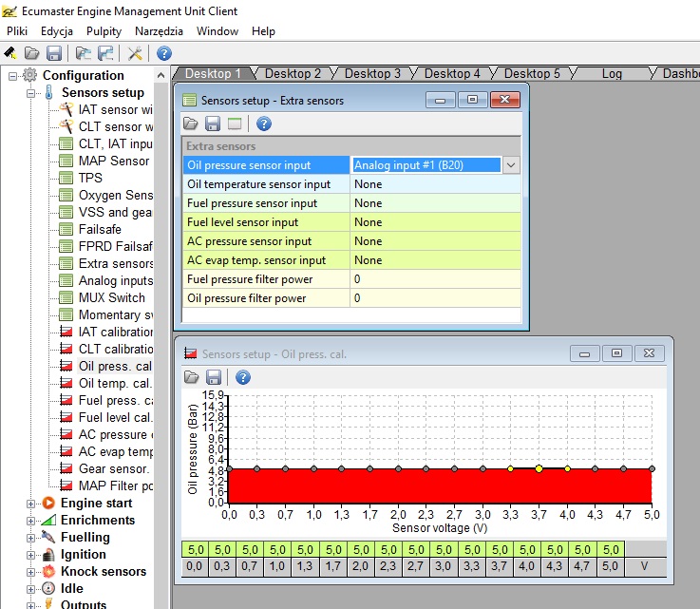700x609 pixels.
Task: Switch to Desktop 5 tab
Action: pos(532,73)
